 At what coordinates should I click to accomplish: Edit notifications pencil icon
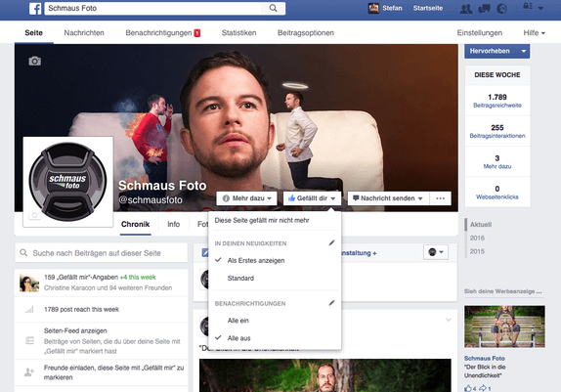click(331, 303)
